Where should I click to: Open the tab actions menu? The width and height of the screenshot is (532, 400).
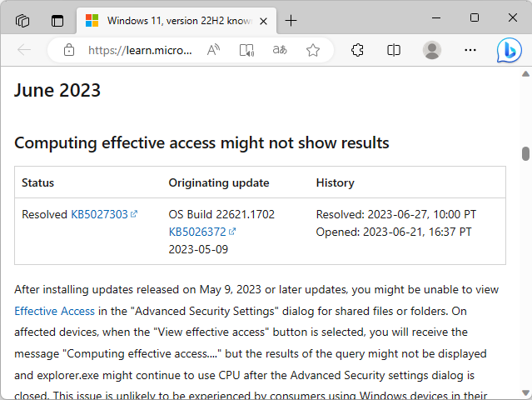(57, 20)
